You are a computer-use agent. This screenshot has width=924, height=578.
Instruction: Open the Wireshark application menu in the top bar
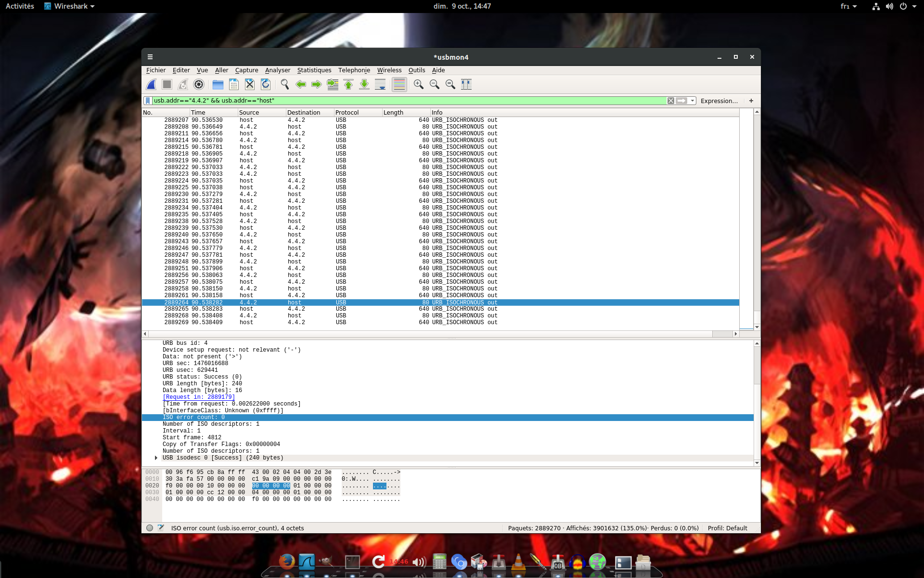tap(69, 6)
